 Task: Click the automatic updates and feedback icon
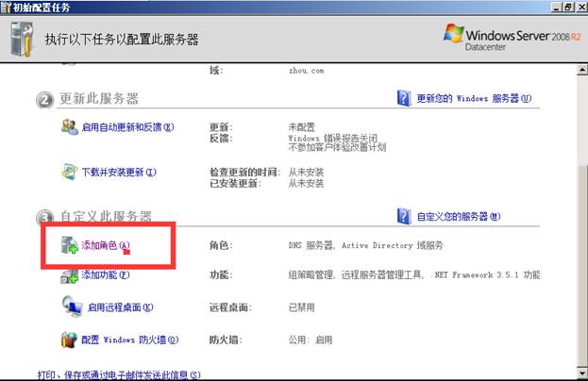point(70,127)
